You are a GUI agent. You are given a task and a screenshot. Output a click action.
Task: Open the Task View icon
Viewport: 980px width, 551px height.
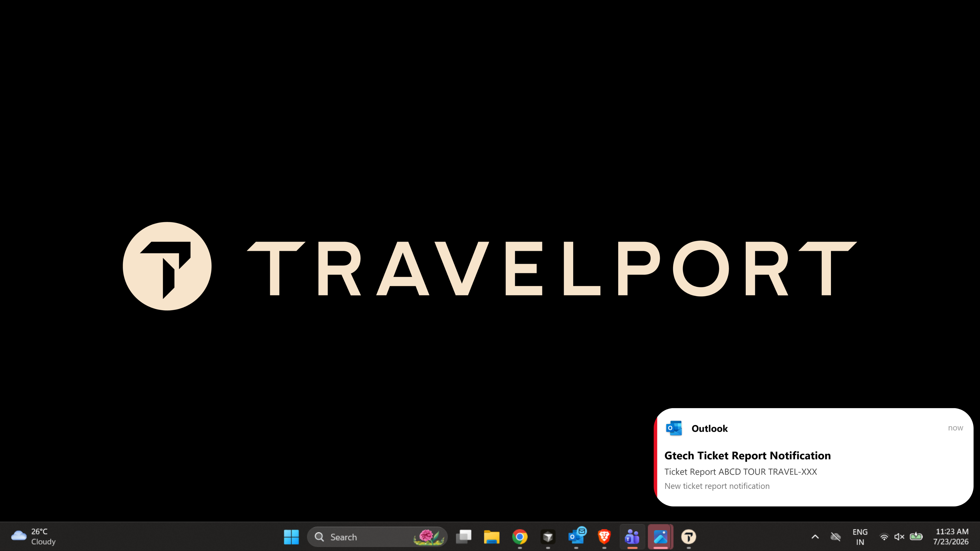click(463, 537)
